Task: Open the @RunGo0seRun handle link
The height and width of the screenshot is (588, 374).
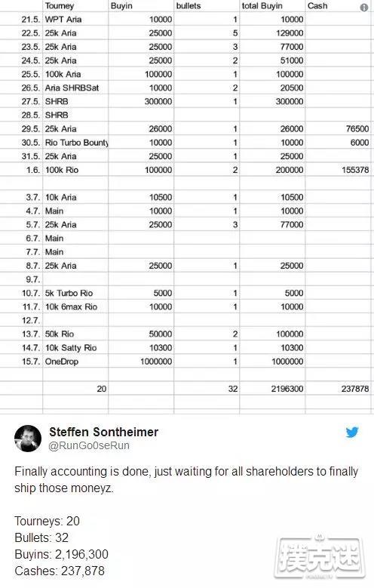Action: (89, 445)
